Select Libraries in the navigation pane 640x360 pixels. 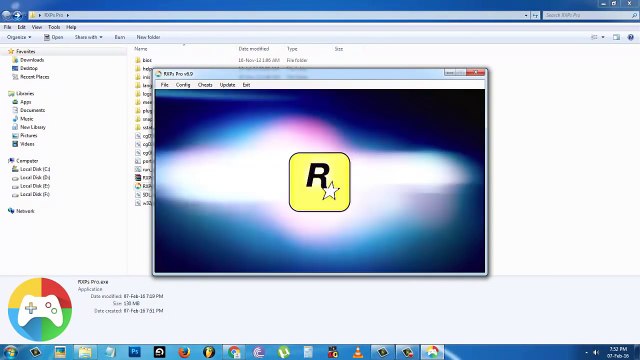click(x=25, y=93)
